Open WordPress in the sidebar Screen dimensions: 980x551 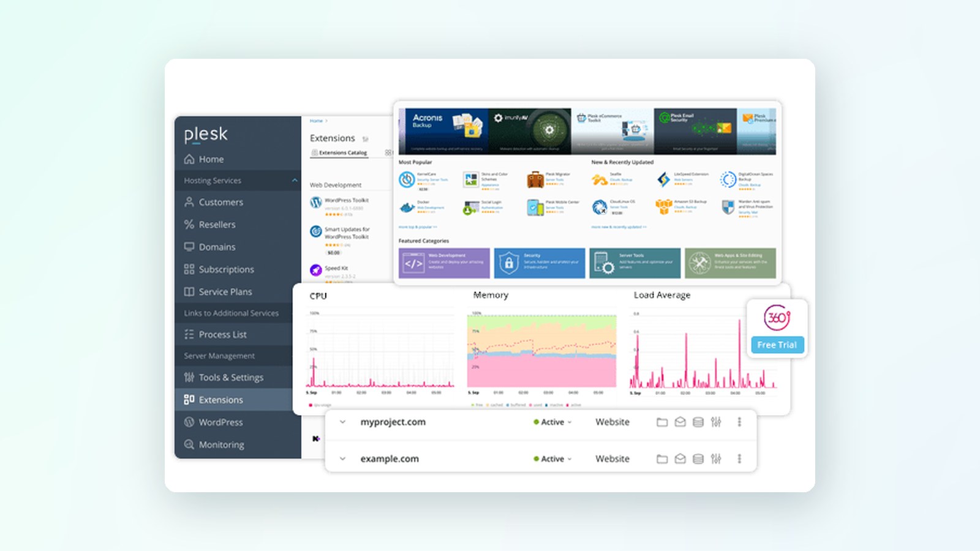(x=238, y=422)
